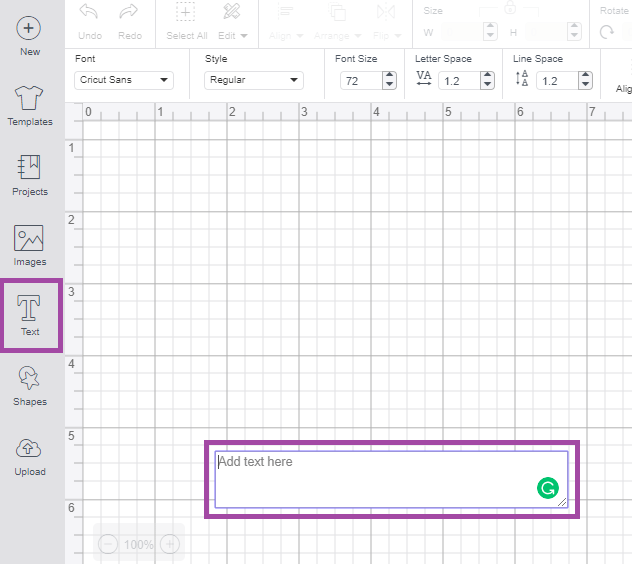
Task: Decrease Font Size with the down arrow
Action: [389, 85]
